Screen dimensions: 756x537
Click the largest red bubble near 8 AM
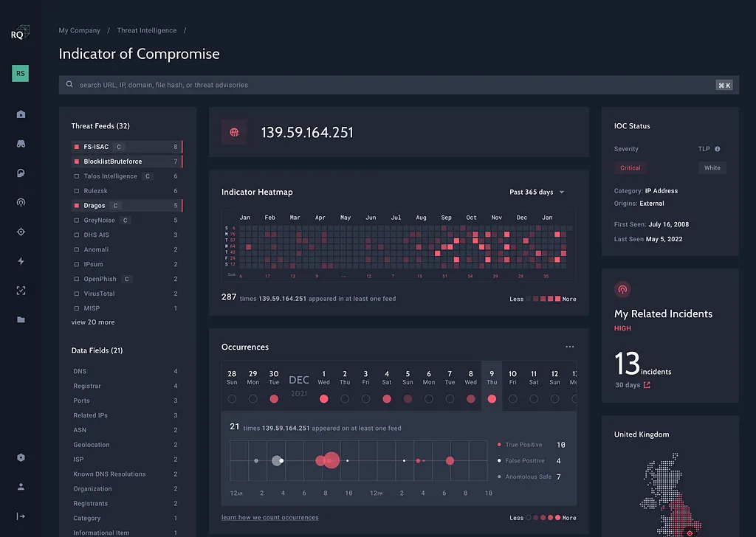click(x=331, y=460)
